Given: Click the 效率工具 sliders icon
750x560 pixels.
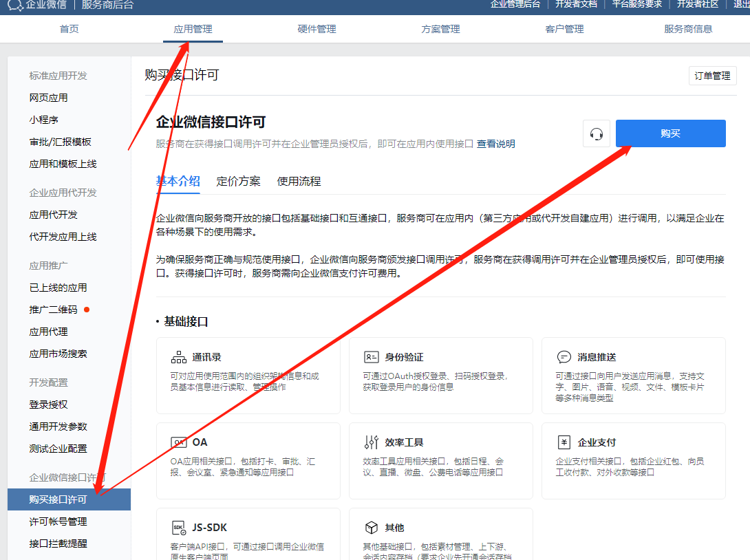Looking at the screenshot, I should (372, 442).
